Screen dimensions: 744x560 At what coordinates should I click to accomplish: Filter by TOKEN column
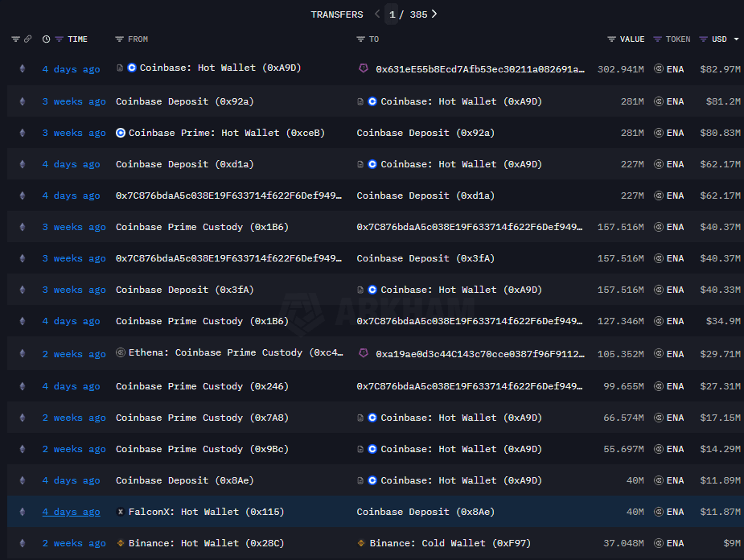tap(657, 39)
